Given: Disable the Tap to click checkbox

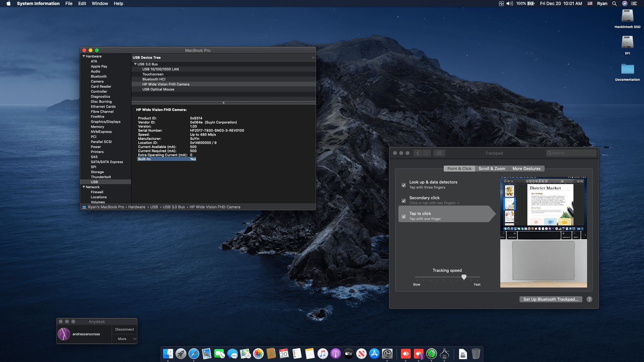Looking at the screenshot, I should 404,217.
